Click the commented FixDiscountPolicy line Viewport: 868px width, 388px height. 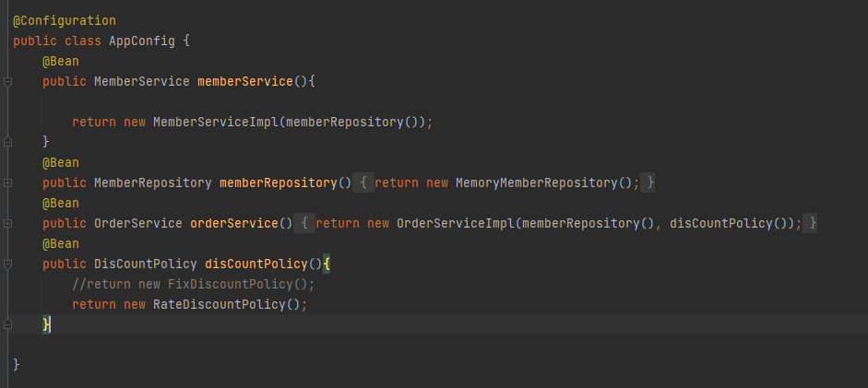tap(193, 285)
